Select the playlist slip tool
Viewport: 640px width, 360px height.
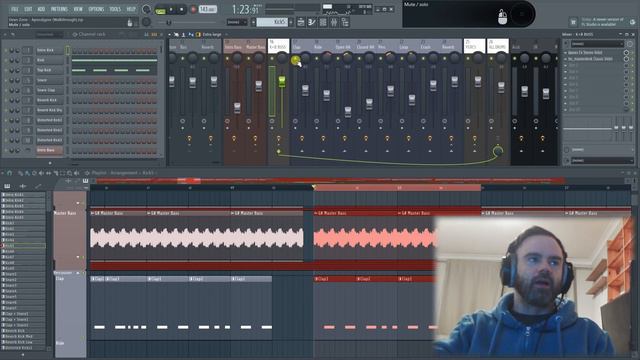point(48,173)
